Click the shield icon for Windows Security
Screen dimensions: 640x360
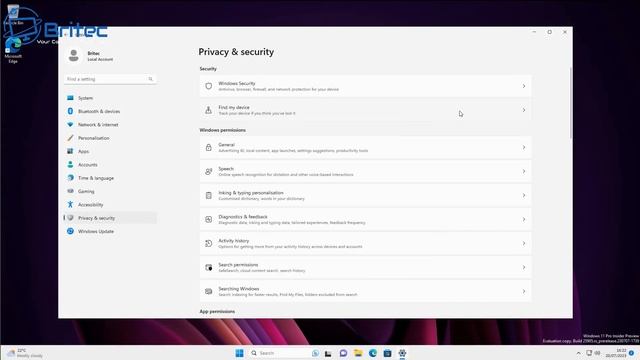pyautogui.click(x=209, y=86)
